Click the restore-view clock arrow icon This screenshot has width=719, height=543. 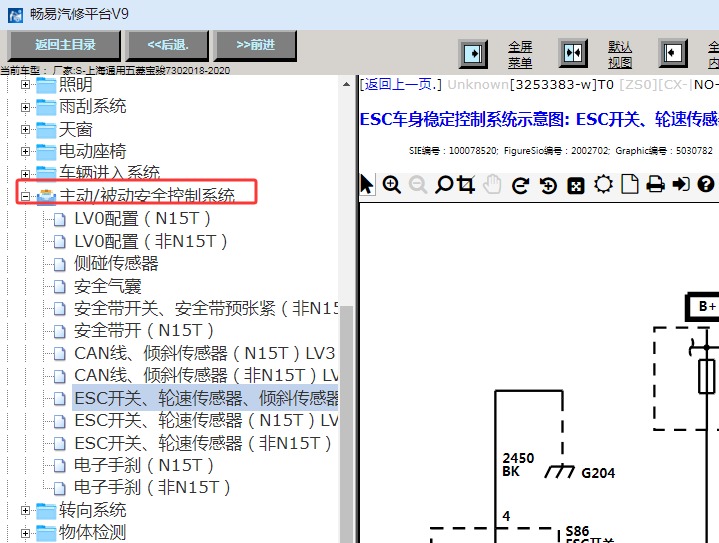pyautogui.click(x=548, y=185)
